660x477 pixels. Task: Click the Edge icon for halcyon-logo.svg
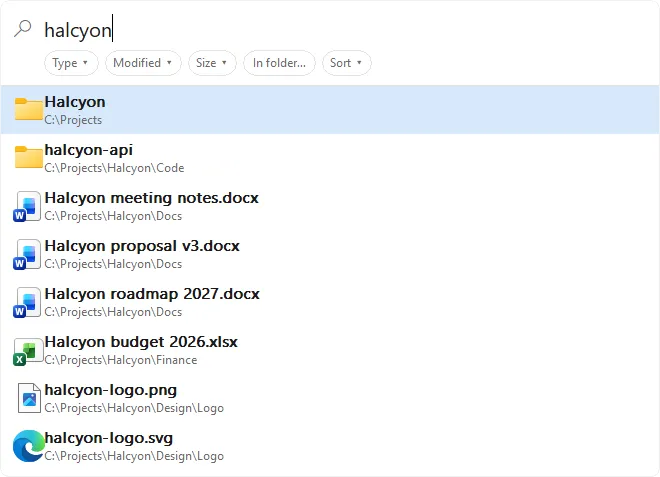(x=29, y=446)
